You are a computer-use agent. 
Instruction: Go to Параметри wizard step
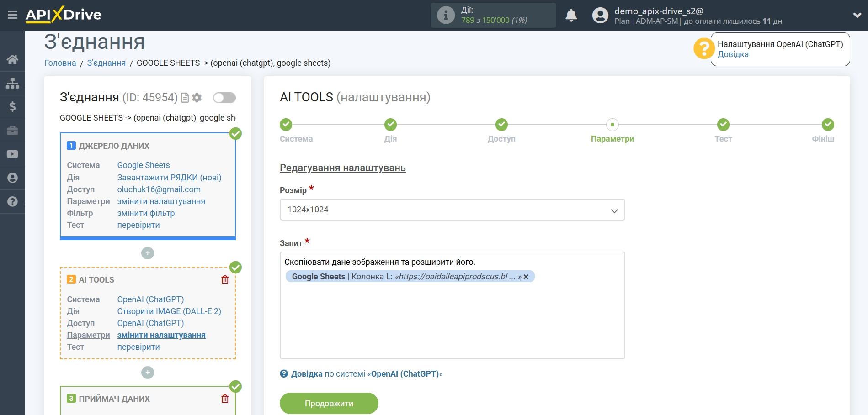click(x=612, y=125)
